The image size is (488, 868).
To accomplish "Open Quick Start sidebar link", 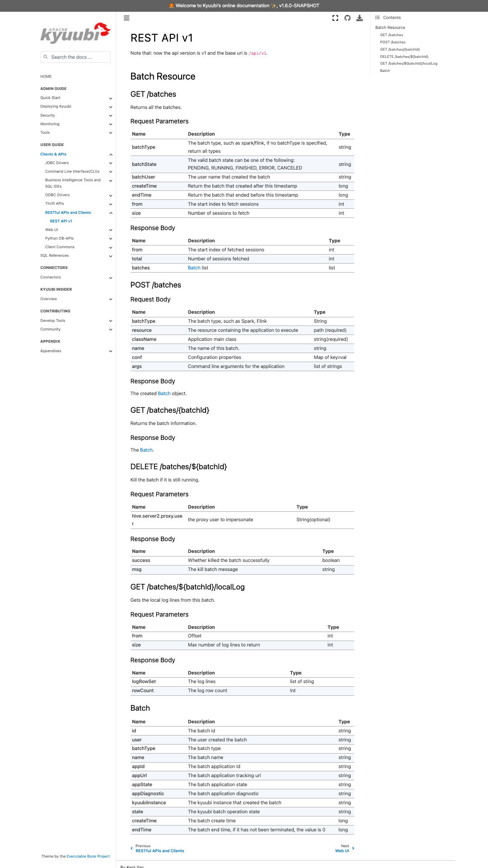I will [50, 98].
